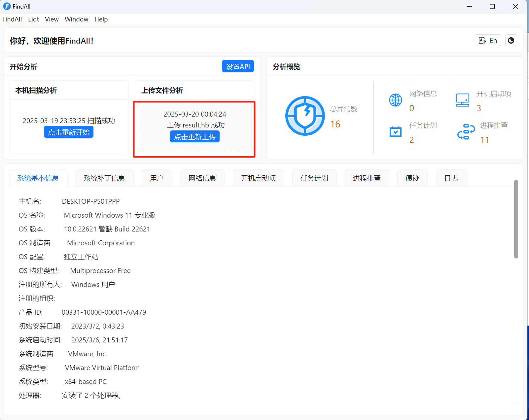The width and height of the screenshot is (529, 420).
Task: Switch to the 系统补丁信息 tab
Action: [104, 178]
